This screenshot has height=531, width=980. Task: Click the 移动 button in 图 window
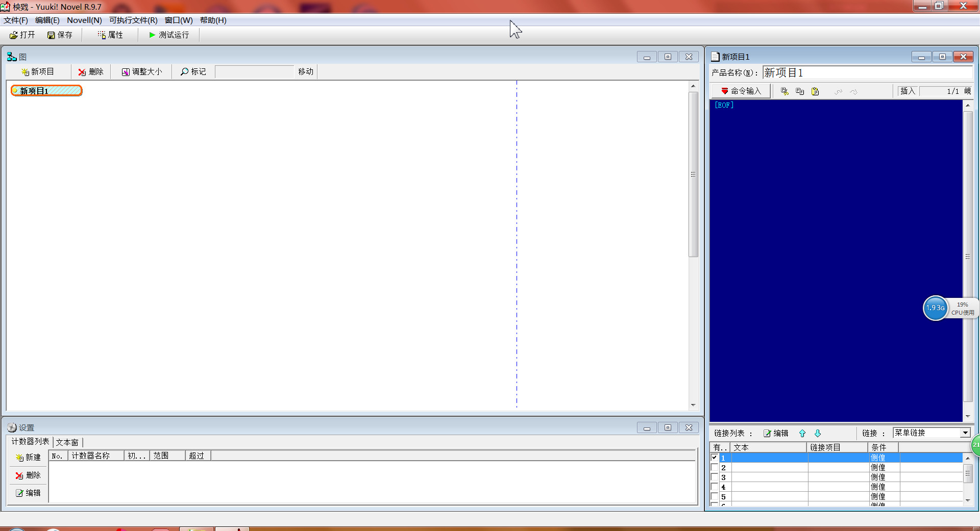306,71
